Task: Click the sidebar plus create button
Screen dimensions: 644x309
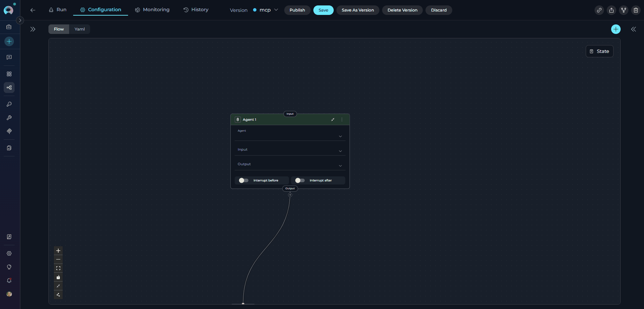Action: point(9,41)
